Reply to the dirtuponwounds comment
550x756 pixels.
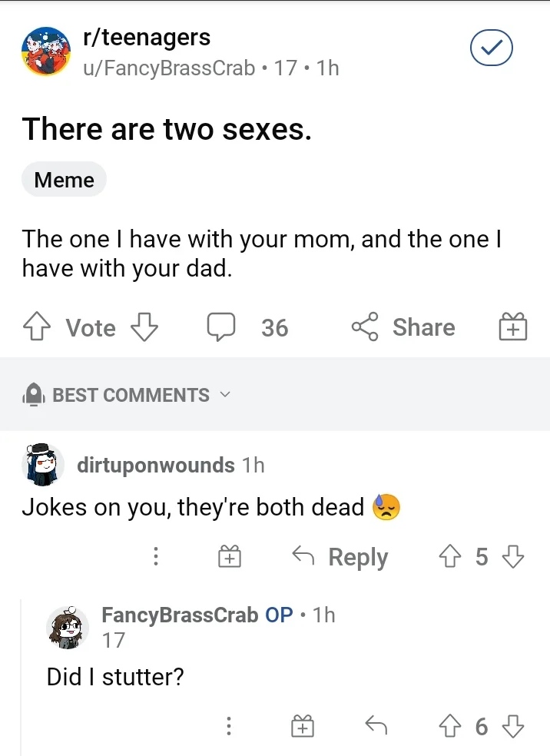pos(341,557)
